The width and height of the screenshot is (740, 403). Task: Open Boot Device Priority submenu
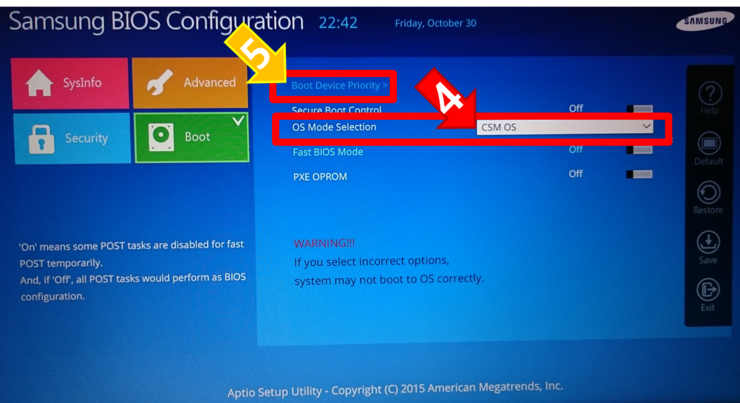pyautogui.click(x=339, y=85)
